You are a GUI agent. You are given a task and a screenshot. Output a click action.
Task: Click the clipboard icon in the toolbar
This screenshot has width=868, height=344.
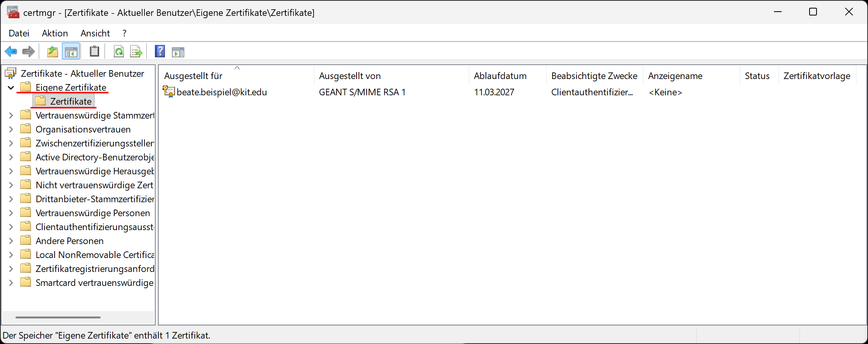[94, 52]
